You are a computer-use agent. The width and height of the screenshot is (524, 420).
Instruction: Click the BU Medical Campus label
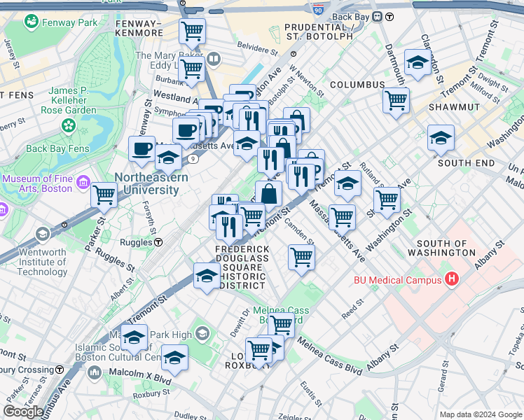398,280
